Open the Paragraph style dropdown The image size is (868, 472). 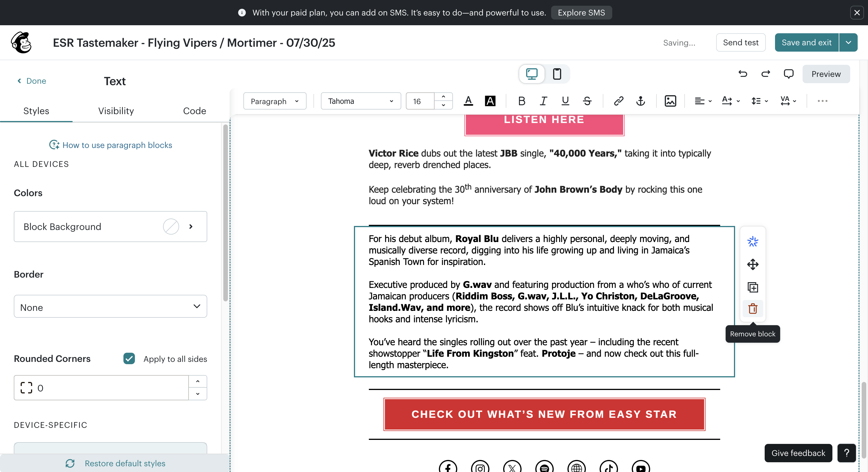click(x=275, y=101)
